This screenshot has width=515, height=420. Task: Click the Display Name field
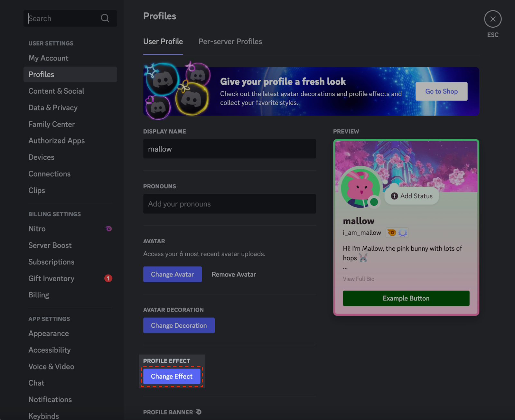point(229,149)
